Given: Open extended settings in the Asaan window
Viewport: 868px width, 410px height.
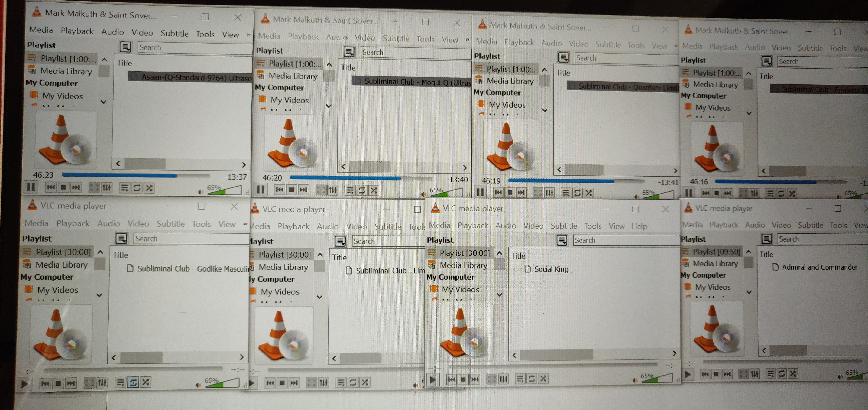Looking at the screenshot, I should (x=106, y=188).
